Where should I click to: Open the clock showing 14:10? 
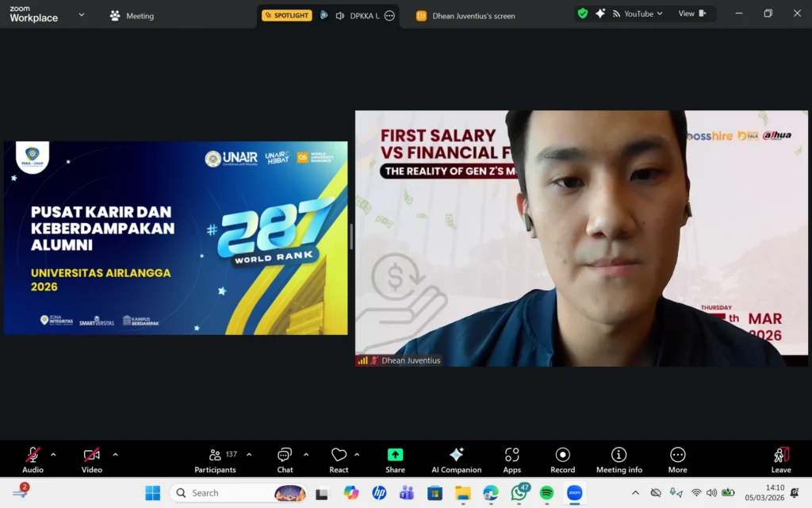(764, 493)
